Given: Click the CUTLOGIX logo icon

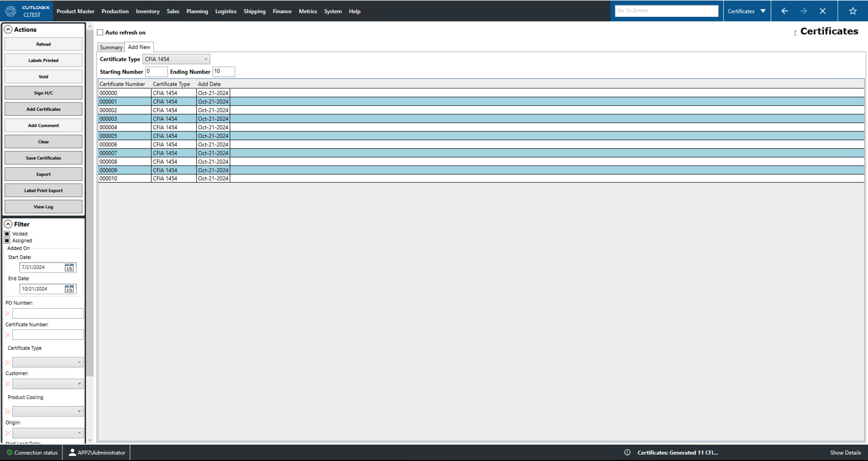Looking at the screenshot, I should (x=10, y=11).
